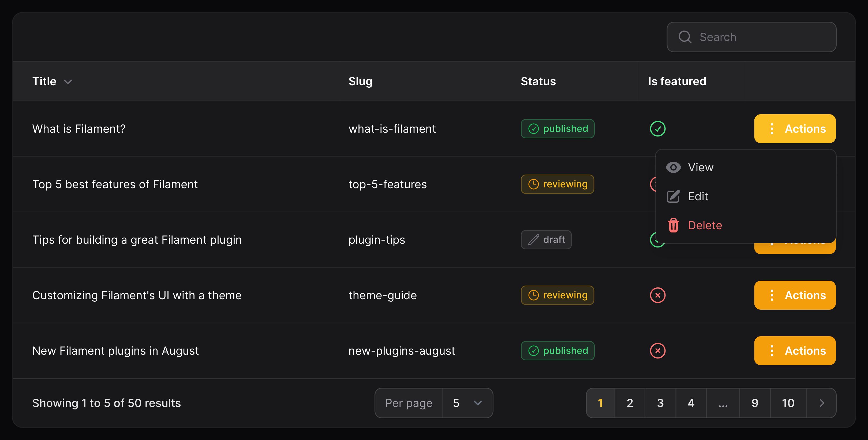Open Actions for Customizing Filament's UI
Viewport: 868px width, 440px height.
click(x=795, y=295)
